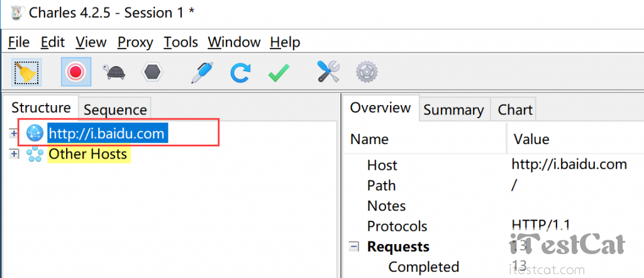Expand the Other Hosts tree node
The width and height of the screenshot is (644, 278).
click(x=14, y=154)
